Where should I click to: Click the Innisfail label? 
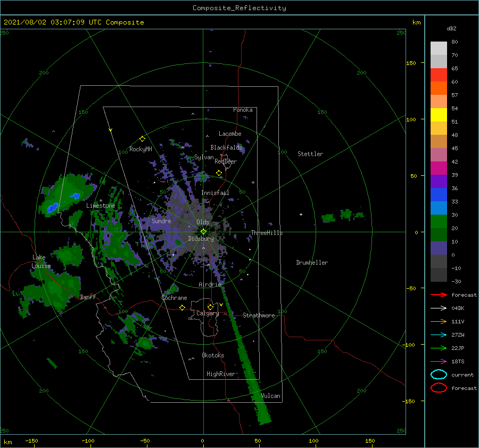(215, 193)
